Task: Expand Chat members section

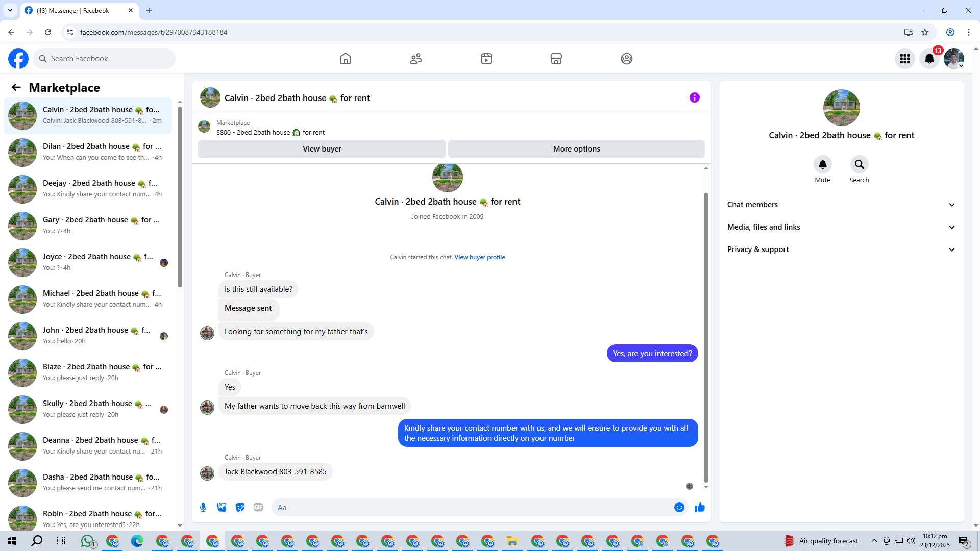Action: 841,205
